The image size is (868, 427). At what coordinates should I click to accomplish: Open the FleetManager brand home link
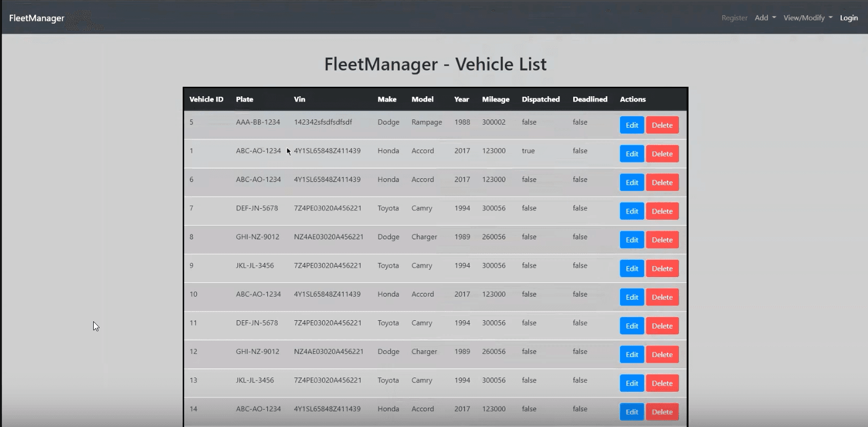(36, 18)
